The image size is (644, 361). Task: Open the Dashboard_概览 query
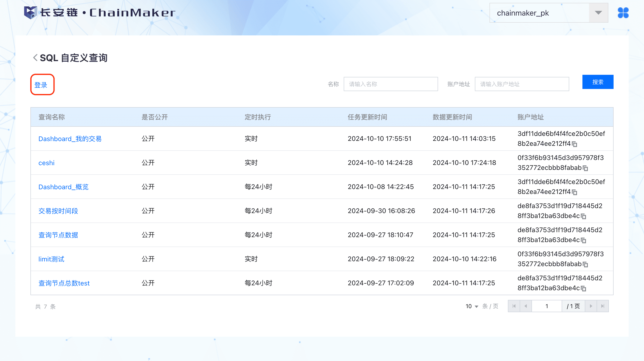click(63, 187)
